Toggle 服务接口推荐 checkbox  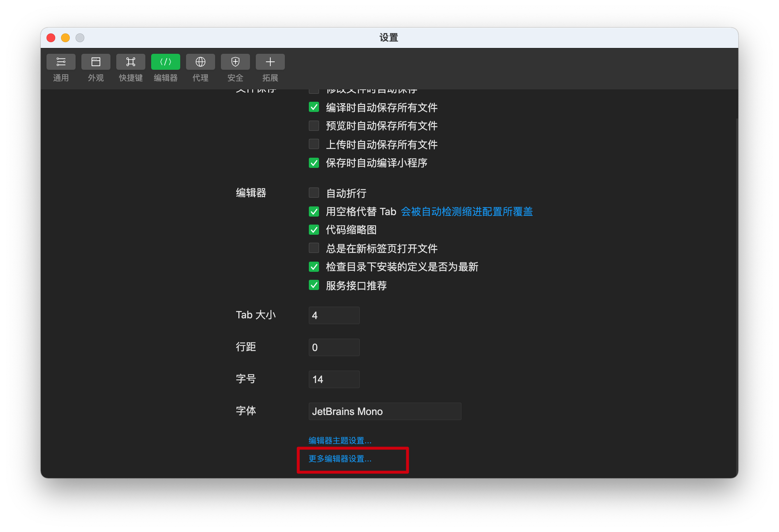(x=314, y=285)
